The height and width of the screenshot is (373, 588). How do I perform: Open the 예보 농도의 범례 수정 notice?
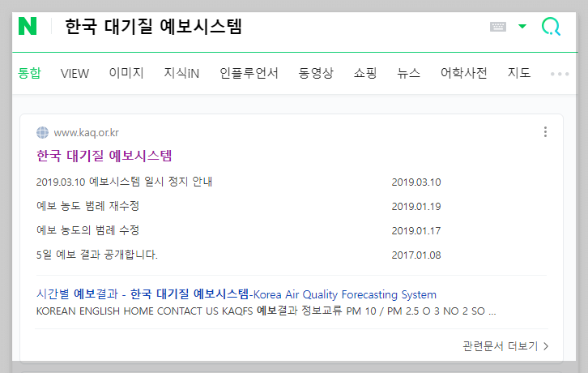87,230
